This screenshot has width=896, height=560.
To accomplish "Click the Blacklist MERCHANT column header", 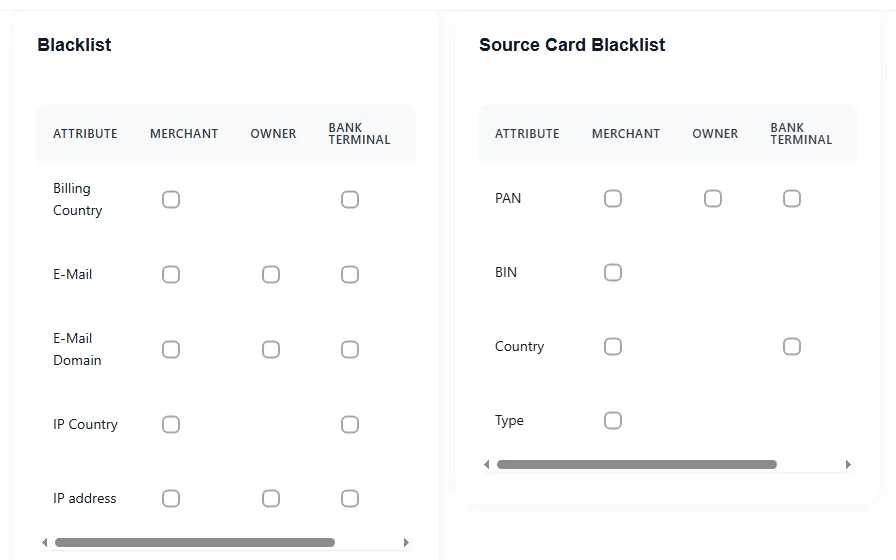I will (184, 133).
